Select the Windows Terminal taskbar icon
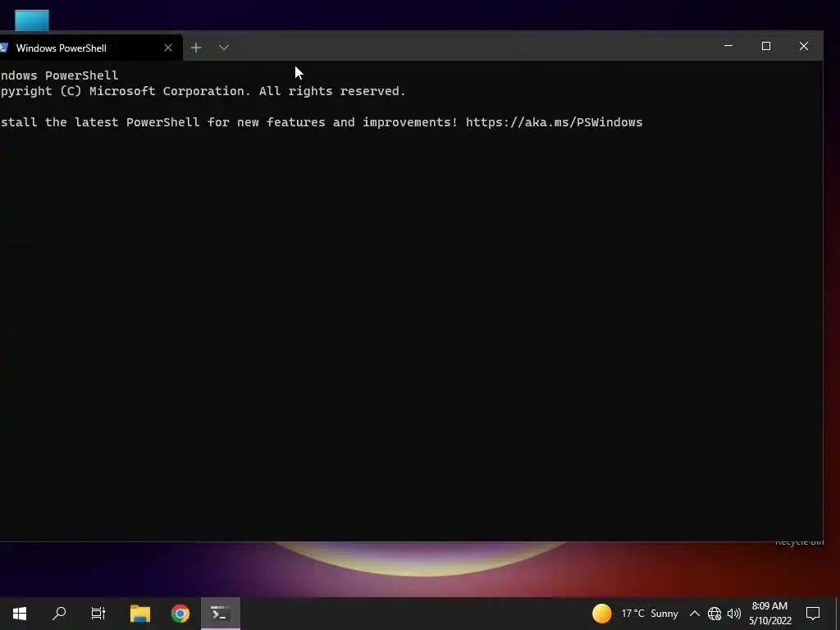Screen dimensions: 840x630 point(221,614)
